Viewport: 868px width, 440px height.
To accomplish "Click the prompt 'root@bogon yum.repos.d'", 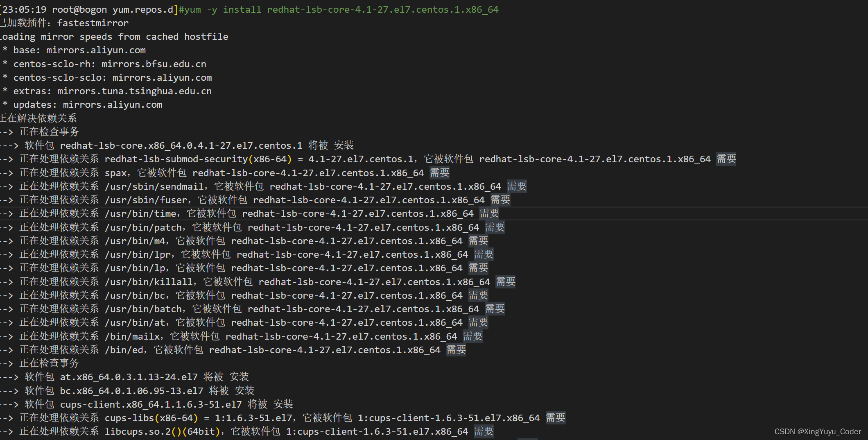I will pyautogui.click(x=113, y=9).
